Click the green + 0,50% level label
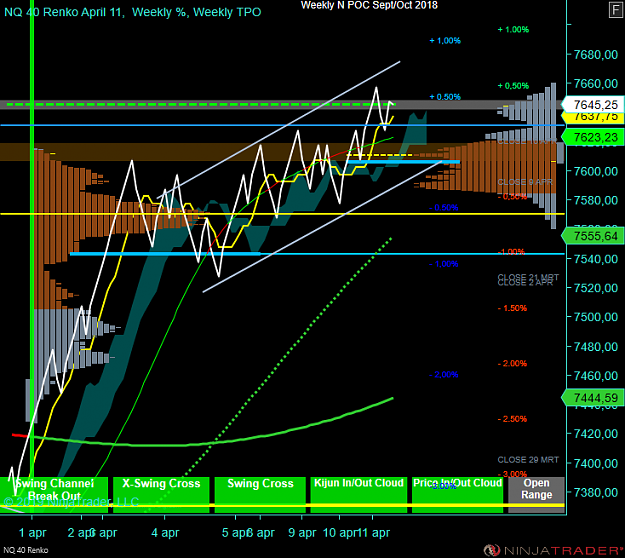Screen dimensions: 625x558 click(x=513, y=86)
